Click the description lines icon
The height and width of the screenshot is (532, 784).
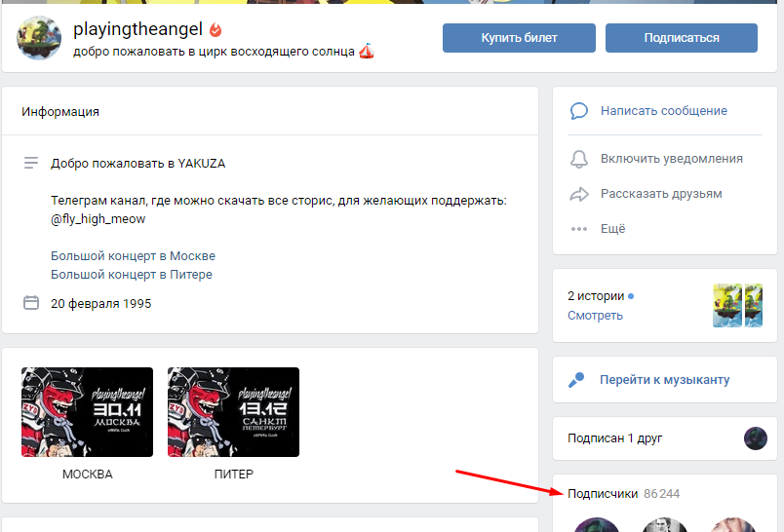tap(31, 163)
